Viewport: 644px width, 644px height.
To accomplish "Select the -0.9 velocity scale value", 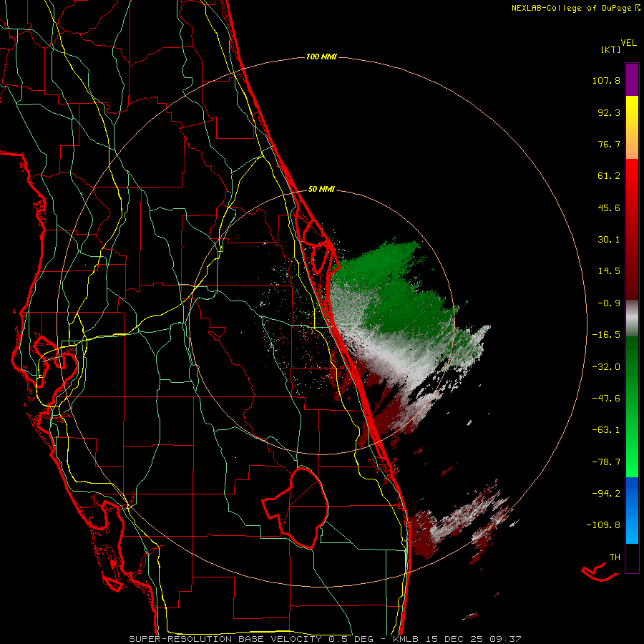I will (x=609, y=303).
